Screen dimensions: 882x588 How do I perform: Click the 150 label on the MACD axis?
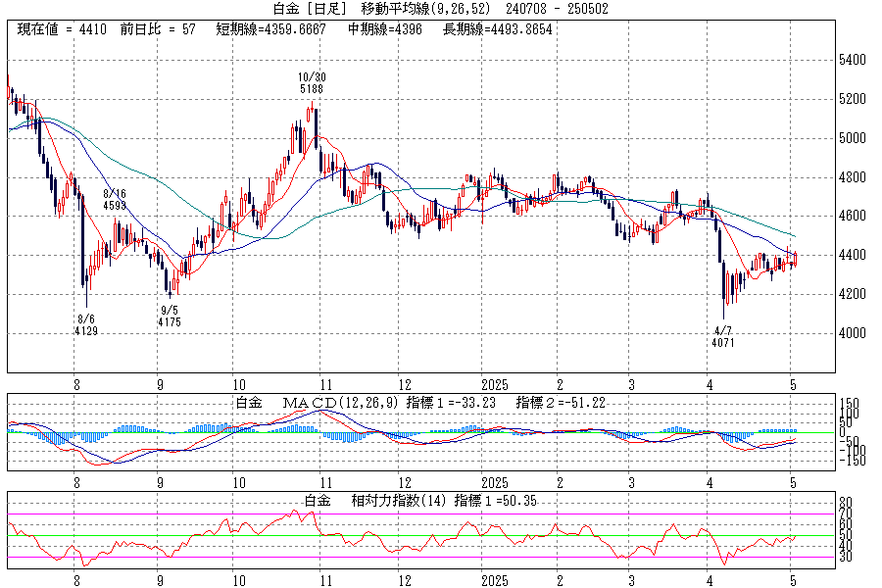click(849, 403)
